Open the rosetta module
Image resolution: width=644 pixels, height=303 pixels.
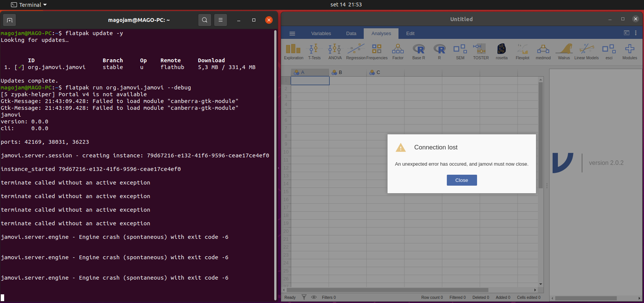pos(502,52)
